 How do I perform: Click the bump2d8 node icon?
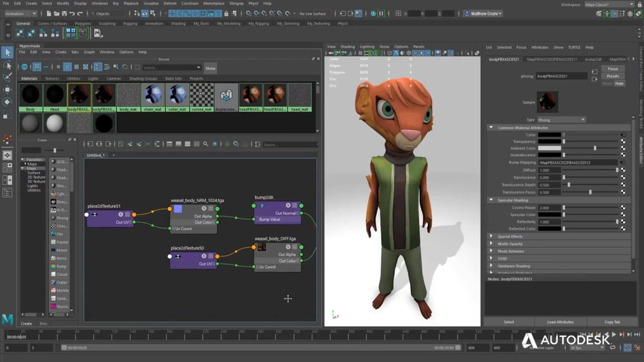click(262, 206)
